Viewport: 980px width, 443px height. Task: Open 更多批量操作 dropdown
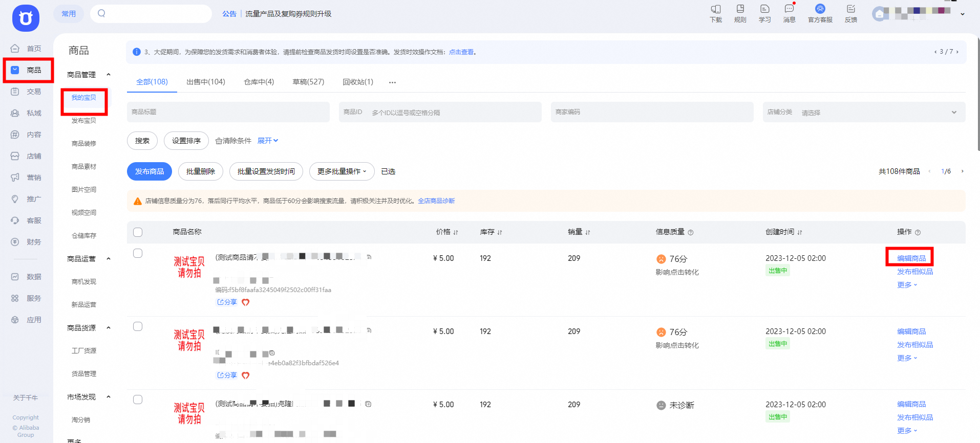coord(342,171)
